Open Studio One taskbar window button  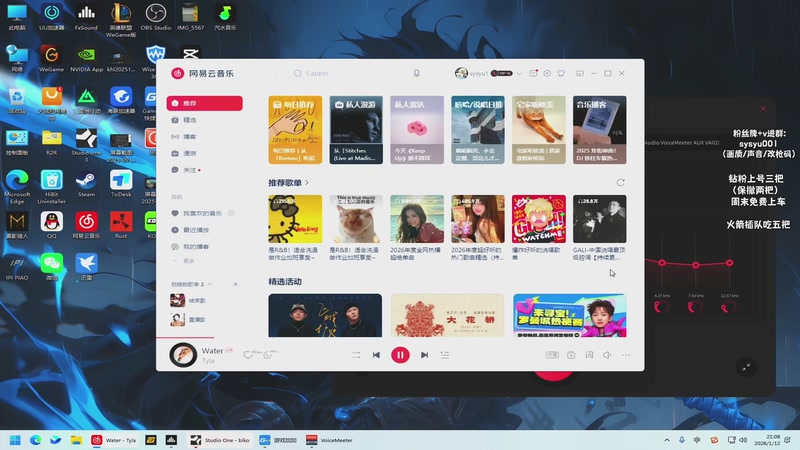[220, 440]
